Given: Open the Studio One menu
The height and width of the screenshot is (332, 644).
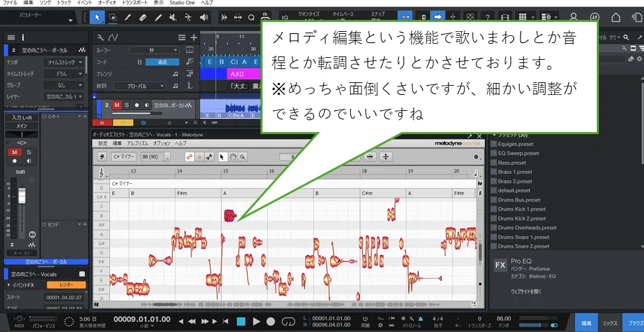Looking at the screenshot, I should [183, 3].
